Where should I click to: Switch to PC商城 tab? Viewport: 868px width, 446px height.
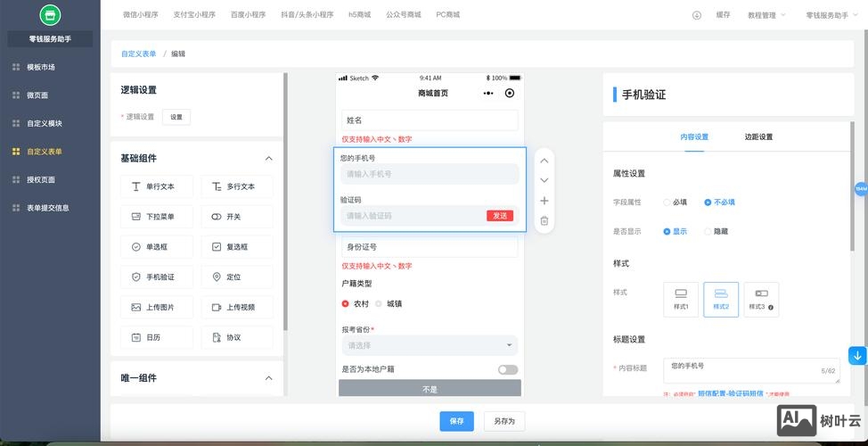point(448,15)
